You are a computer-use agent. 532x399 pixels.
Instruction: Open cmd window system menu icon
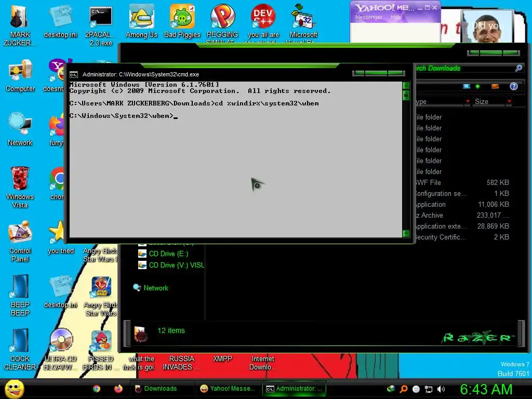point(74,75)
